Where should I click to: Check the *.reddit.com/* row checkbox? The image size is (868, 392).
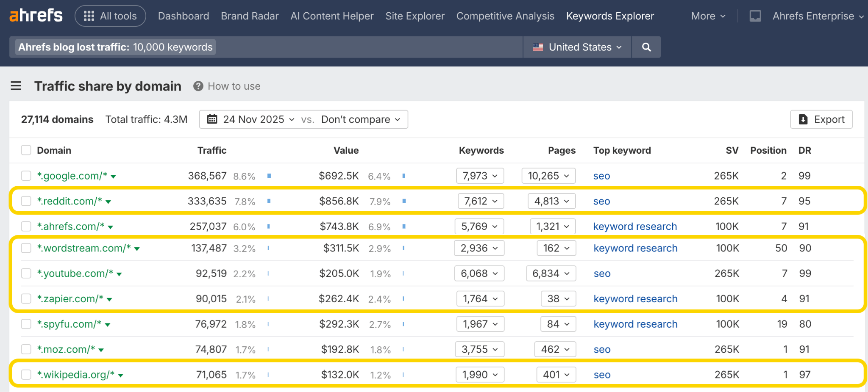tap(26, 201)
